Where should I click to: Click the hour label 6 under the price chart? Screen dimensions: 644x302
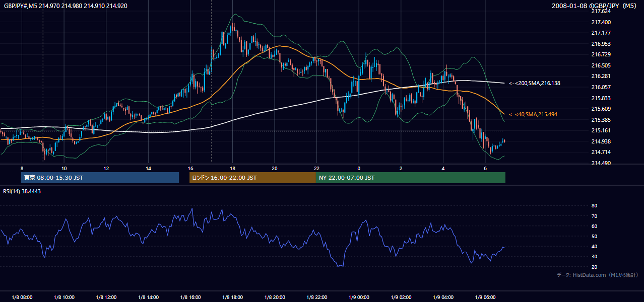point(485,168)
